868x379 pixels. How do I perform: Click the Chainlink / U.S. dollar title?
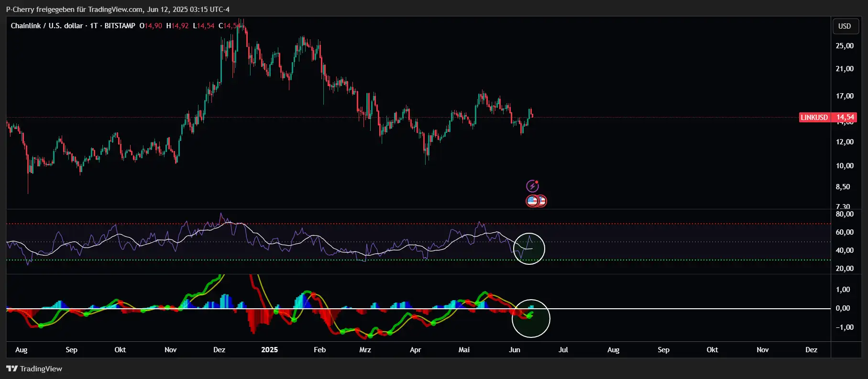click(x=47, y=26)
